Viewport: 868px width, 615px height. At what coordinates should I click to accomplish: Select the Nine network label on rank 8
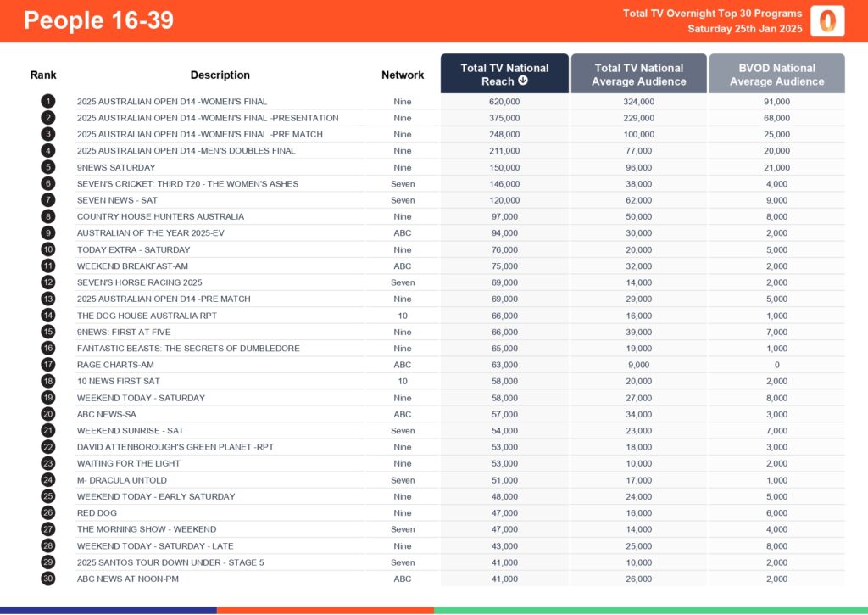click(x=403, y=216)
